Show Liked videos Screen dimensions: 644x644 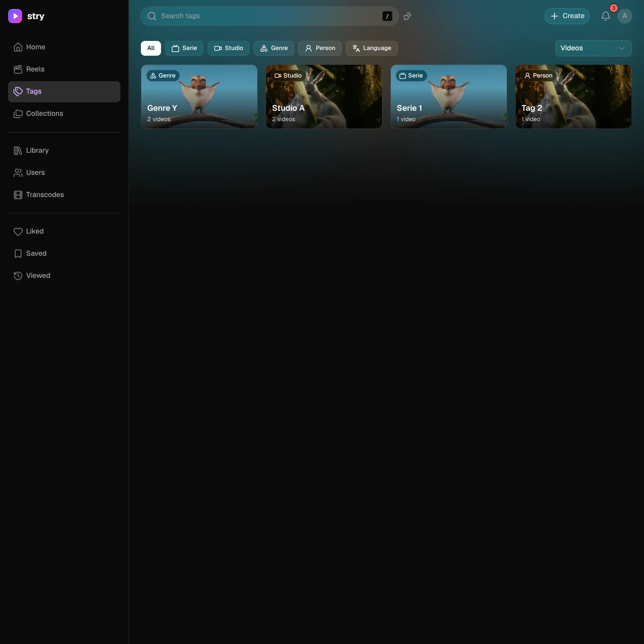pyautogui.click(x=64, y=231)
